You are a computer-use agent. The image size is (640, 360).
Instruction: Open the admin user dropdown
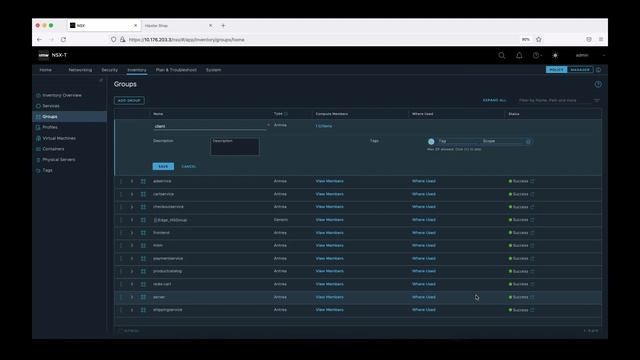589,56
